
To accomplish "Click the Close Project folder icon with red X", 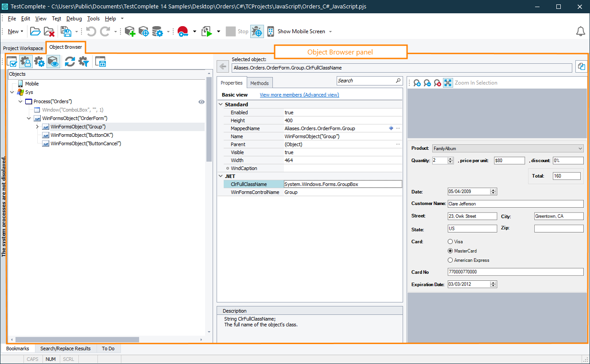I will (49, 31).
